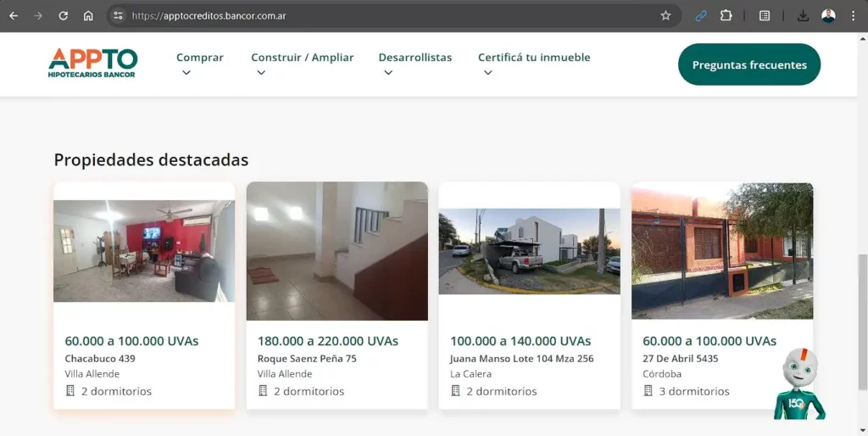Select the Roque Saenz Peña 75 address
The height and width of the screenshot is (436, 868).
307,359
